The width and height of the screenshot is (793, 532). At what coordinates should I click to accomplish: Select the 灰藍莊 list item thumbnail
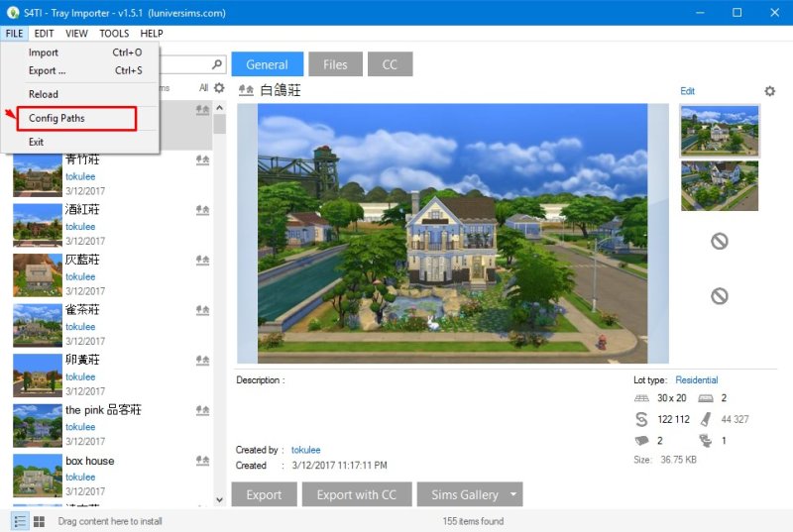(x=38, y=274)
